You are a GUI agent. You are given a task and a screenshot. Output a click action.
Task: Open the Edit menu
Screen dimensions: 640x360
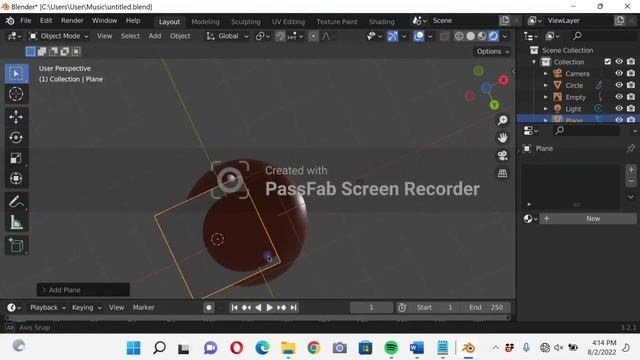pyautogui.click(x=46, y=21)
